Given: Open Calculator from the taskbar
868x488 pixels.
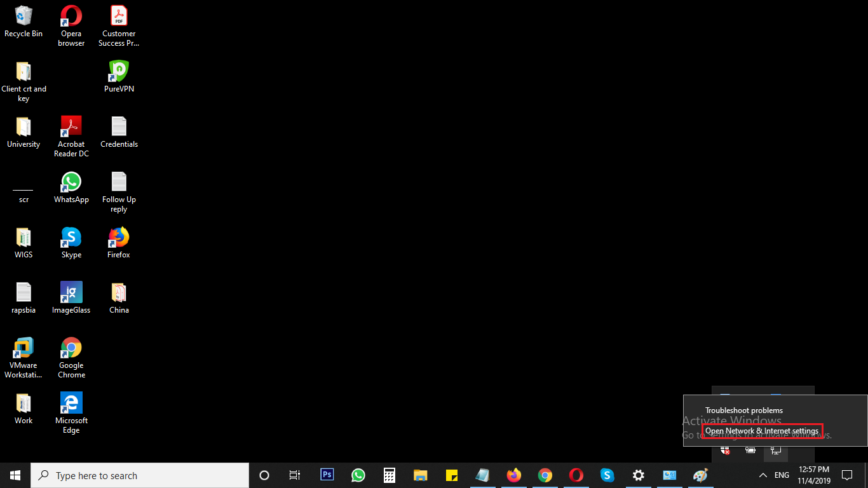Looking at the screenshot, I should pyautogui.click(x=390, y=475).
